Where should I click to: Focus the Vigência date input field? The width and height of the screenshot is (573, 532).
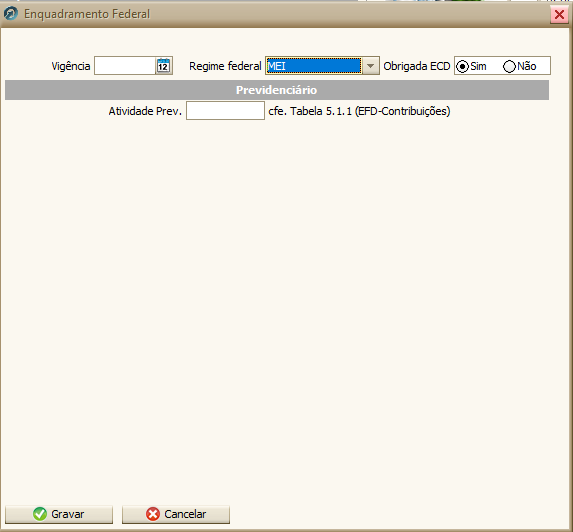(x=125, y=66)
